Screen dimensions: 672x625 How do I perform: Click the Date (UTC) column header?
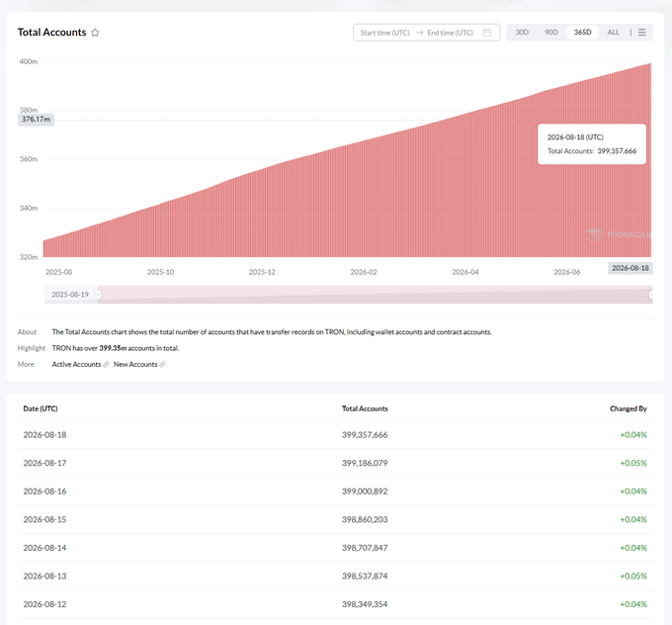point(41,408)
